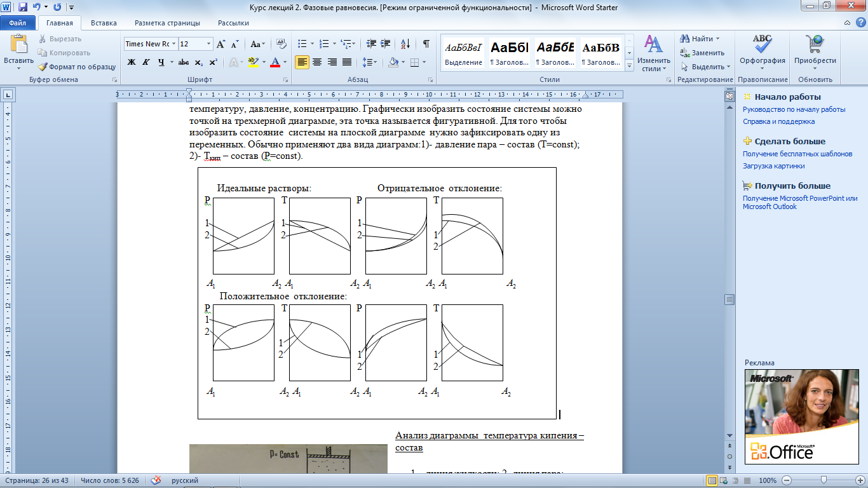The height and width of the screenshot is (488, 868).
Task: Expand the numbered list options arrow
Action: 335,44
